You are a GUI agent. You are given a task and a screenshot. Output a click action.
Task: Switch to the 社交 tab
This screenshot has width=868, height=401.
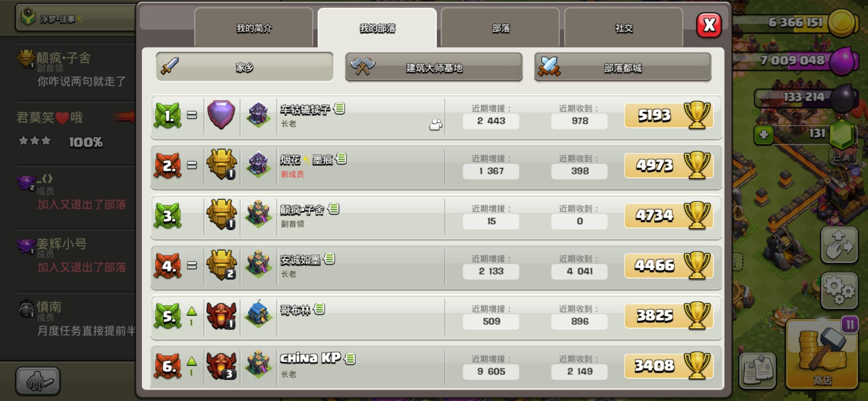click(x=624, y=28)
